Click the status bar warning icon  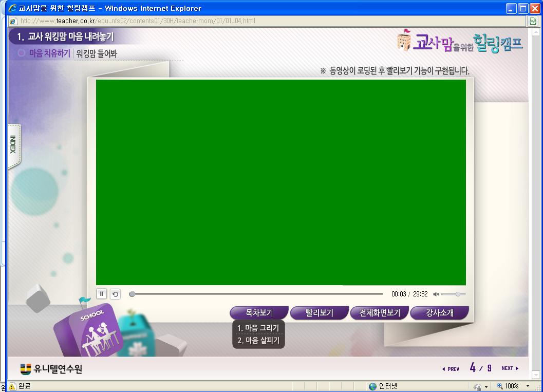12,386
